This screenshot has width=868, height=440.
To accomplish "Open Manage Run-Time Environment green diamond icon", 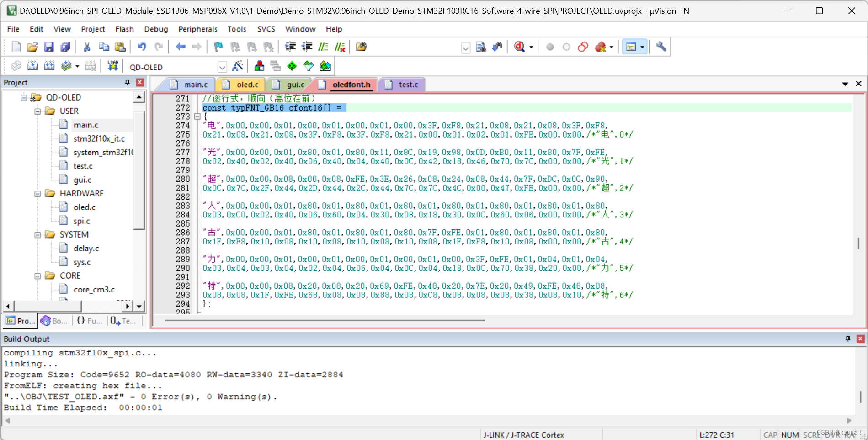I will tap(292, 66).
